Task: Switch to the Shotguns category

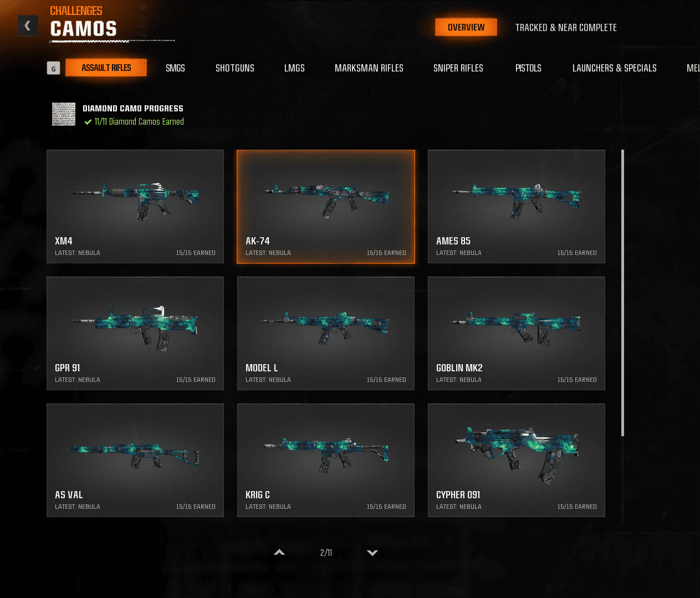Action: tap(234, 68)
